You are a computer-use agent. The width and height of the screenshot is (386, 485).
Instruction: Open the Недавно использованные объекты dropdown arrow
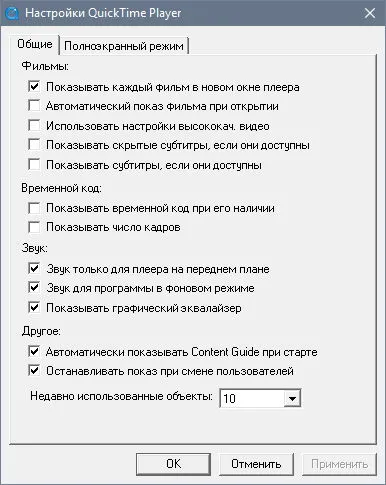[292, 398]
